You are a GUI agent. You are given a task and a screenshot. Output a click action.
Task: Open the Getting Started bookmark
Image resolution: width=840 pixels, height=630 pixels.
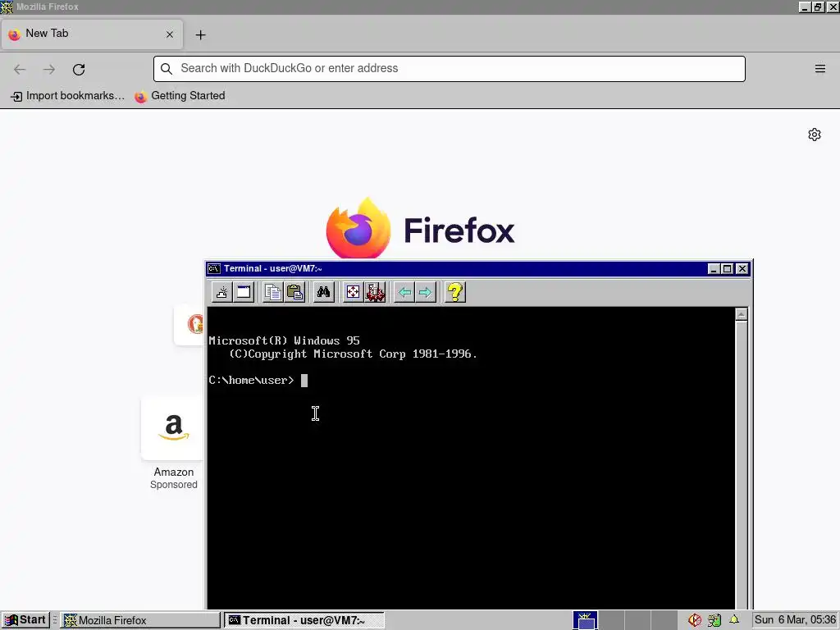180,96
